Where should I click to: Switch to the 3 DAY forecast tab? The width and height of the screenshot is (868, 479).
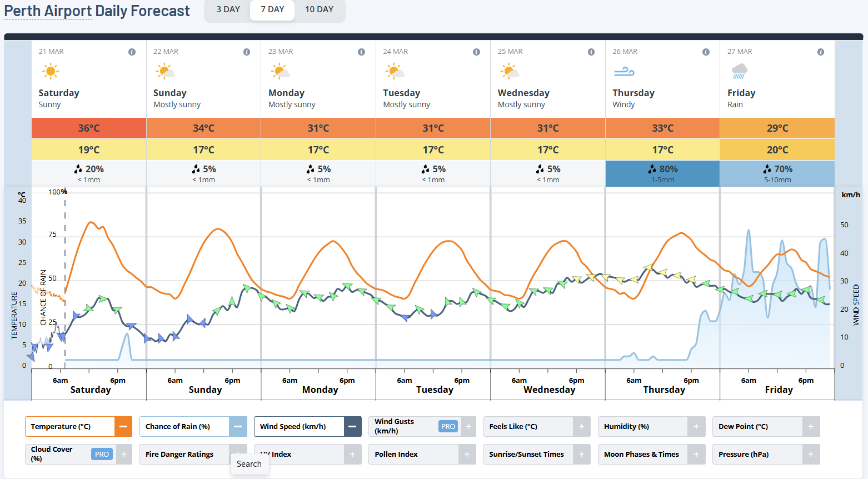(x=228, y=9)
